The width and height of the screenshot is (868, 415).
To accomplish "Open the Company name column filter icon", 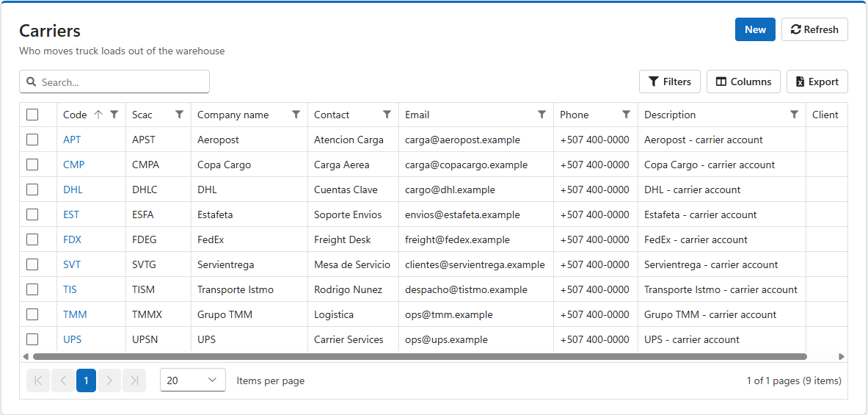I will pyautogui.click(x=296, y=115).
